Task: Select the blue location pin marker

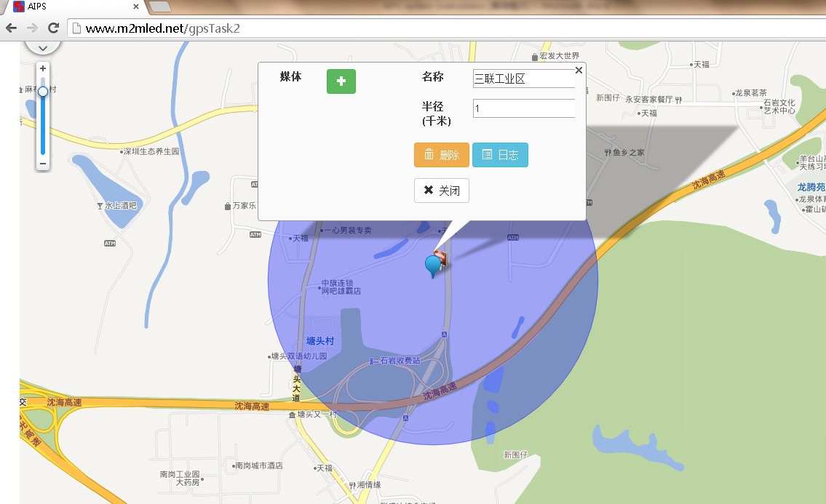Action: tap(433, 266)
